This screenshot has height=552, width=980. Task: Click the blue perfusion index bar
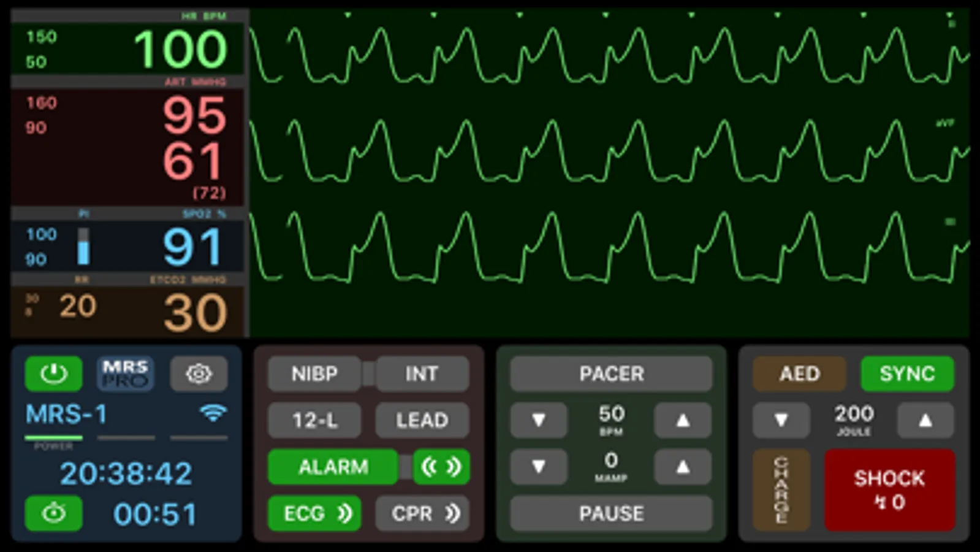click(x=83, y=247)
